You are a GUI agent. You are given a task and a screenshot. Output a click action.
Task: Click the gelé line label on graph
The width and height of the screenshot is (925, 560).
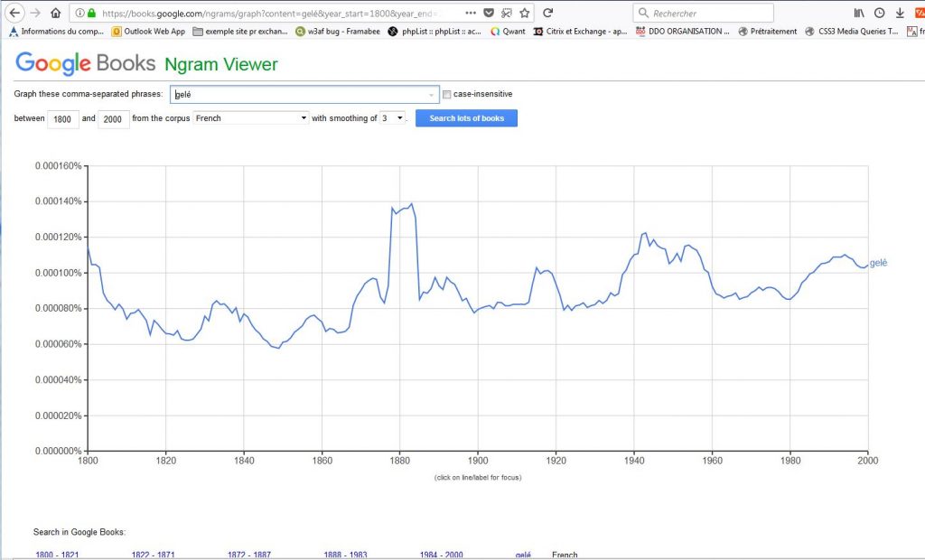click(x=878, y=263)
